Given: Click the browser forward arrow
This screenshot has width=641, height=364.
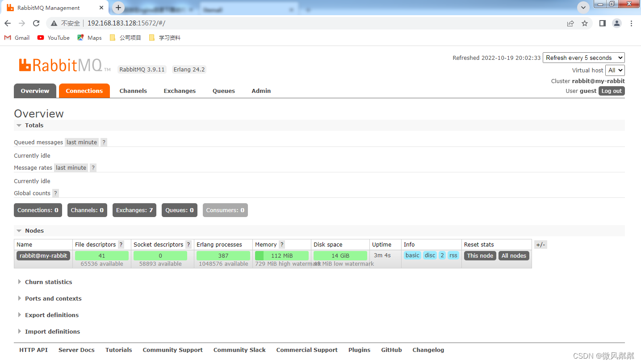Looking at the screenshot, I should click(x=22, y=23).
